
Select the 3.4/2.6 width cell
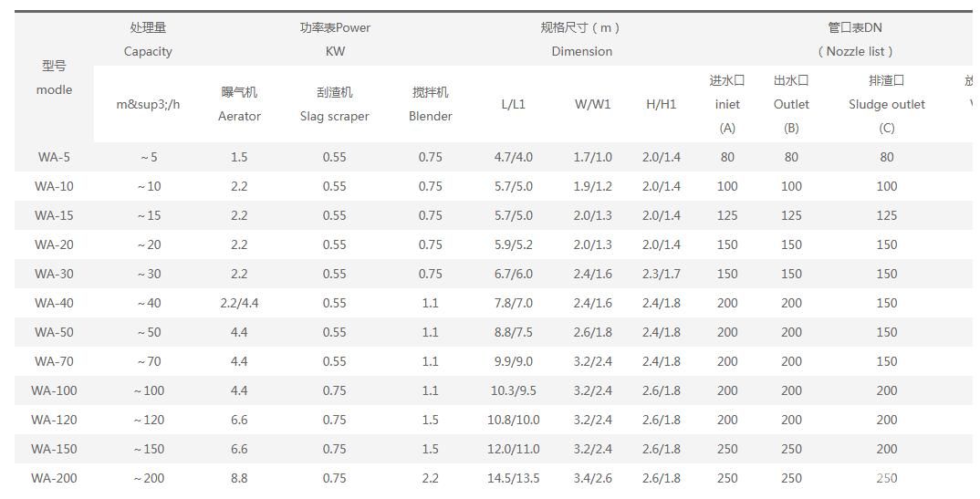pyautogui.click(x=592, y=478)
